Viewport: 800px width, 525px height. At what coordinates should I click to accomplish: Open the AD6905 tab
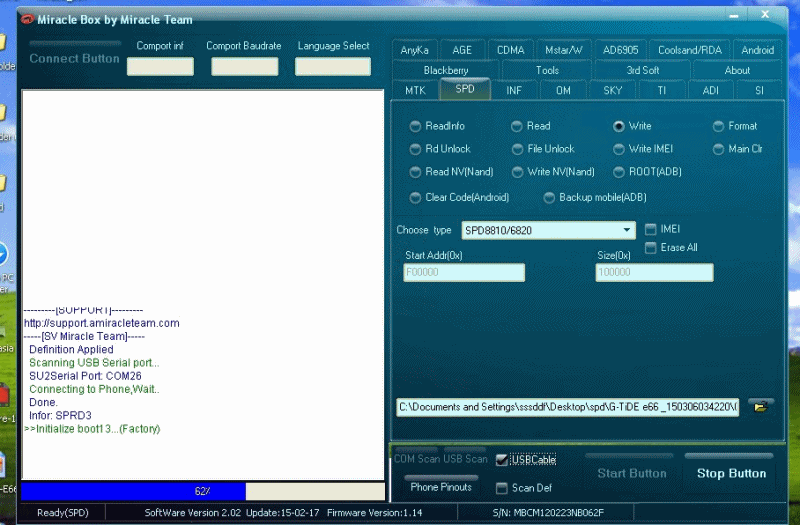(x=620, y=50)
